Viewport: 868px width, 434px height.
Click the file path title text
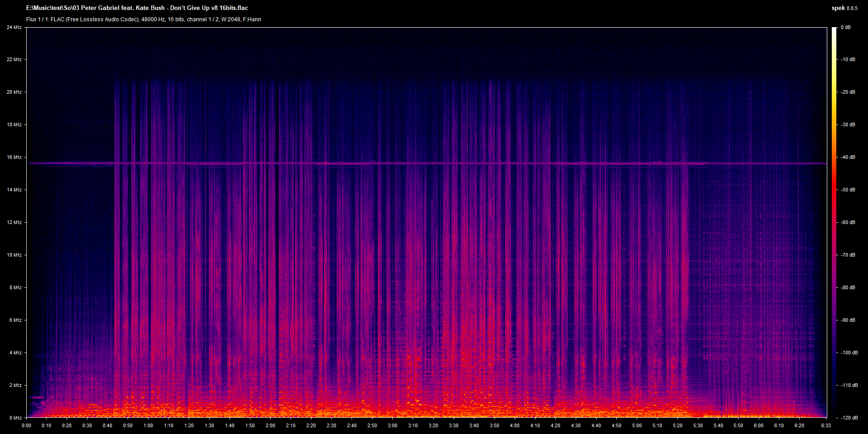137,8
